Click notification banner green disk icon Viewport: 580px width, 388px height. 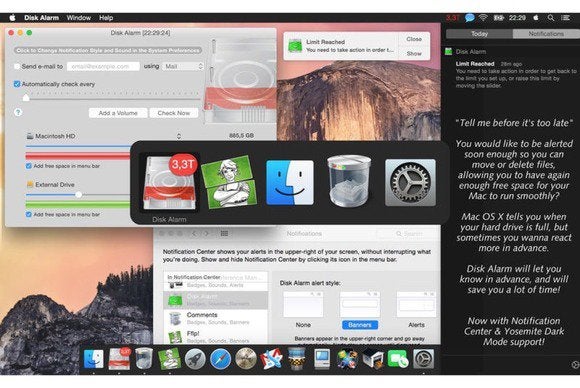[x=295, y=46]
